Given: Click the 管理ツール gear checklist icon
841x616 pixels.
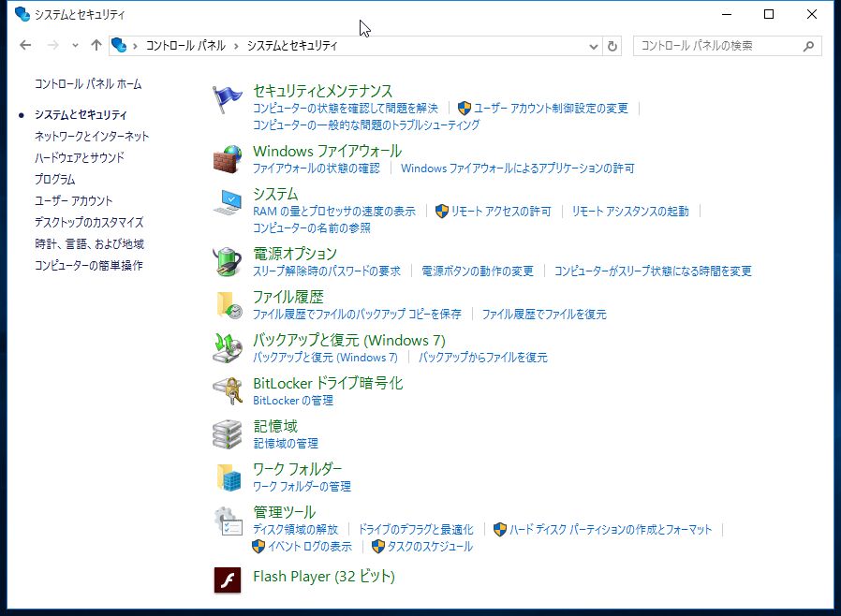Looking at the screenshot, I should tap(229, 521).
